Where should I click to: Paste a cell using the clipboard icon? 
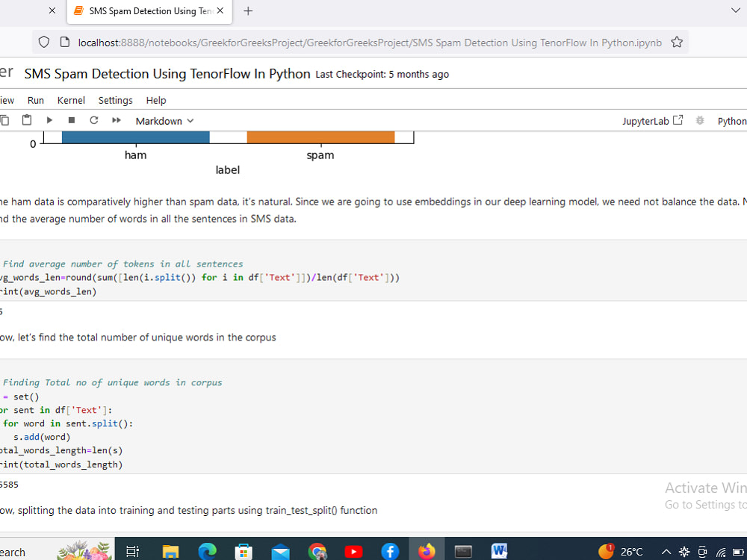27,120
